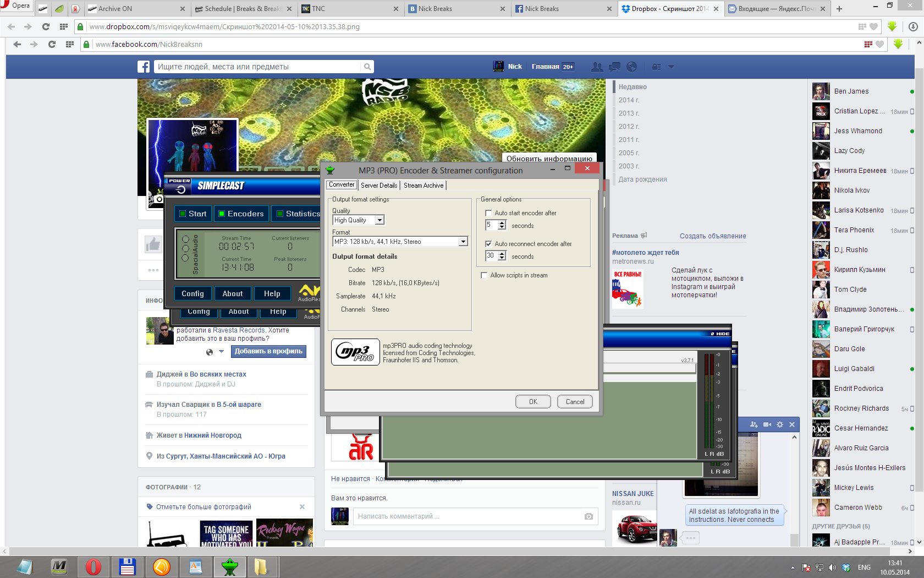
Task: Open the Opera browser taskbar icon
Action: 94,566
